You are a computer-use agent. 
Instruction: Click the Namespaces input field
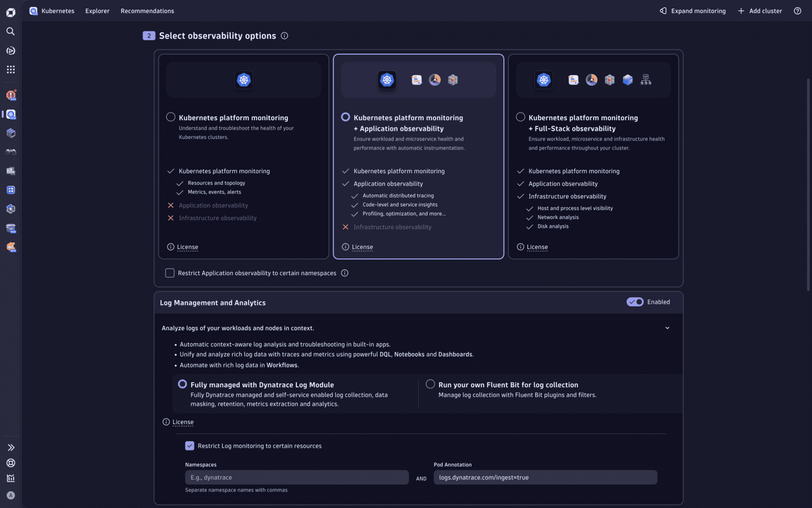[296, 477]
